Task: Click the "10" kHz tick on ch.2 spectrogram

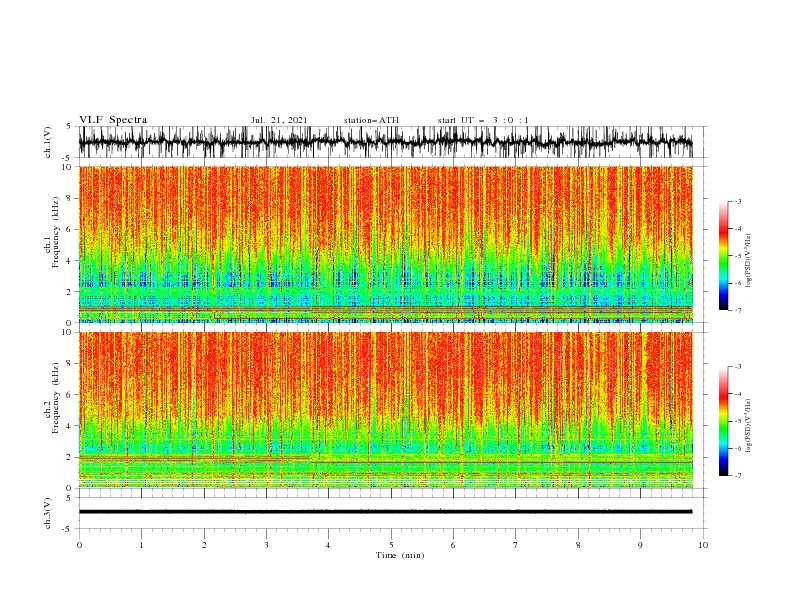Action: pyautogui.click(x=67, y=332)
